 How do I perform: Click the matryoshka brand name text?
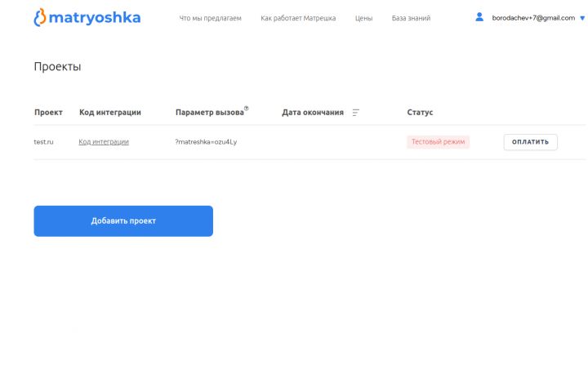95,17
